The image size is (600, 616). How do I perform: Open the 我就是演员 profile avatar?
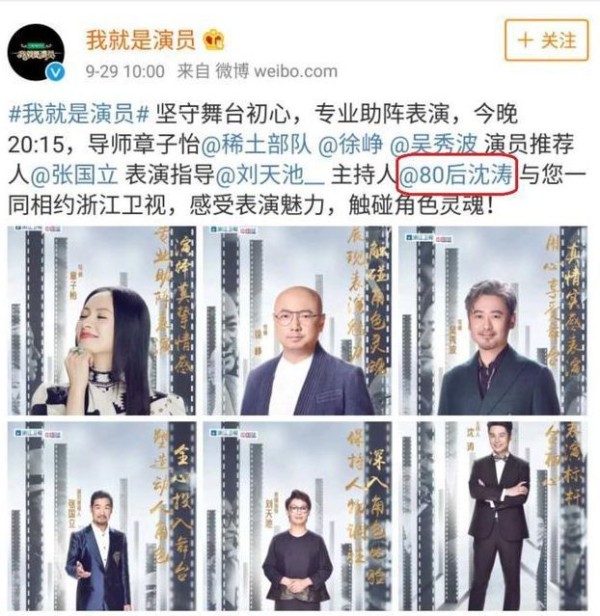click(x=37, y=53)
